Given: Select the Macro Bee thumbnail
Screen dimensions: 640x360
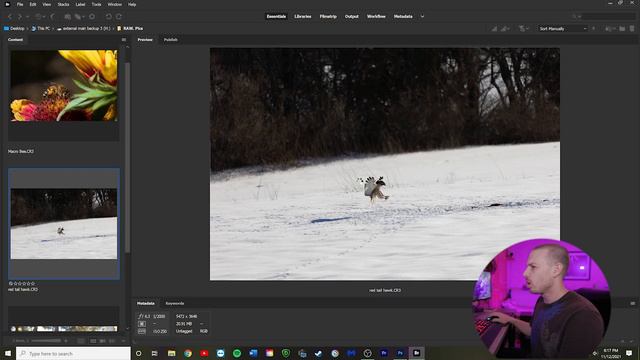Looking at the screenshot, I should click(64, 85).
